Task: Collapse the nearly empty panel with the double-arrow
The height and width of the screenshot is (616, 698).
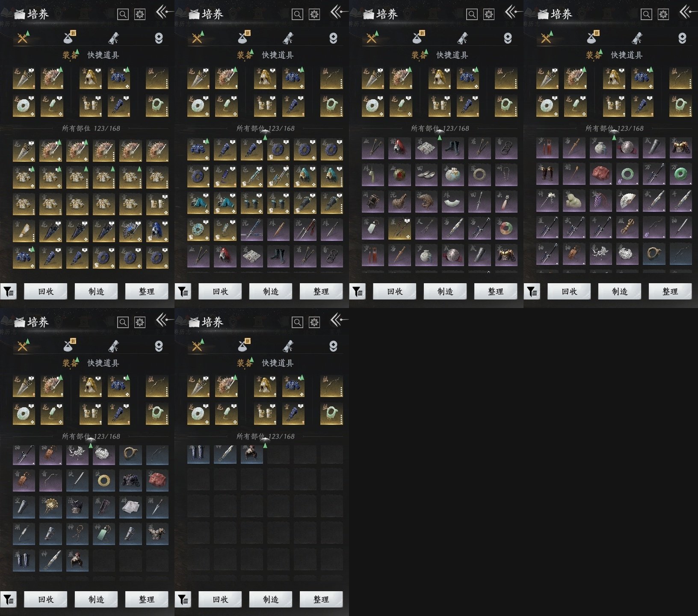Action: click(338, 320)
